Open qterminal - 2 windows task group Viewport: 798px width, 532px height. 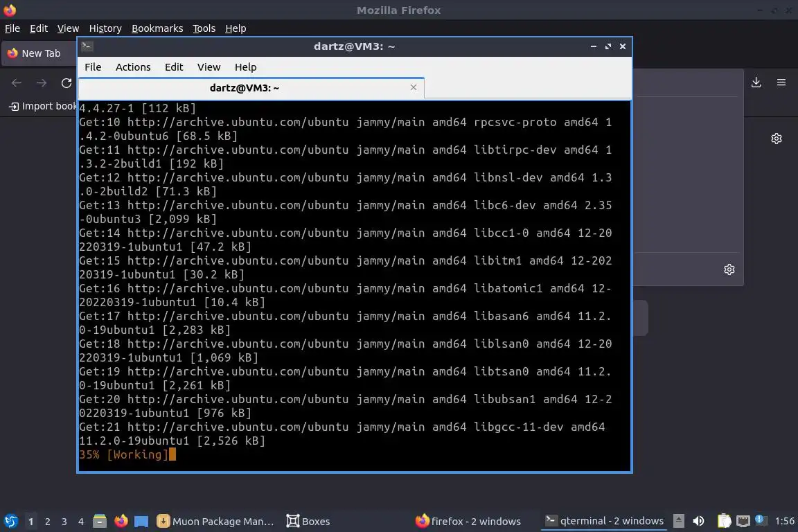click(x=605, y=521)
